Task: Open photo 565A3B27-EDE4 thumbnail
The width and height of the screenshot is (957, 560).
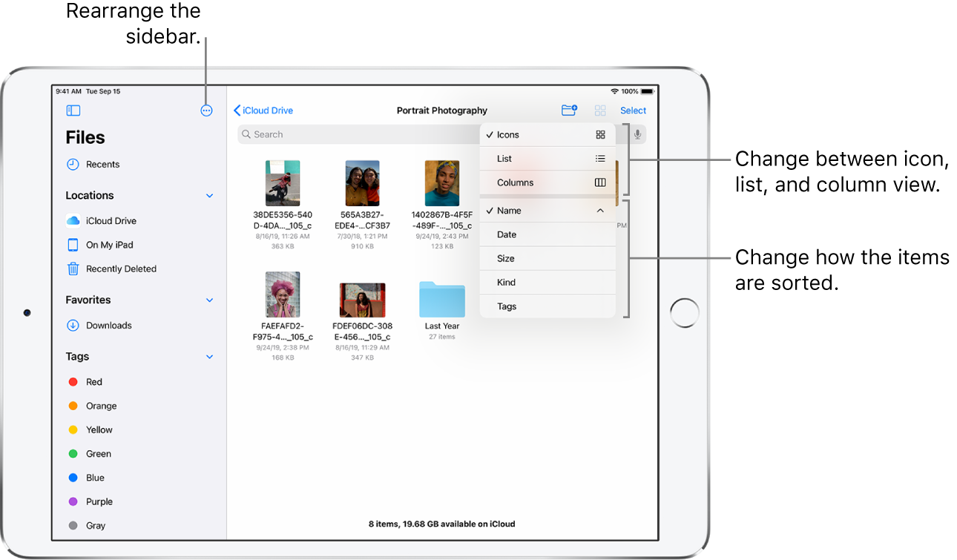Action: coord(363,183)
